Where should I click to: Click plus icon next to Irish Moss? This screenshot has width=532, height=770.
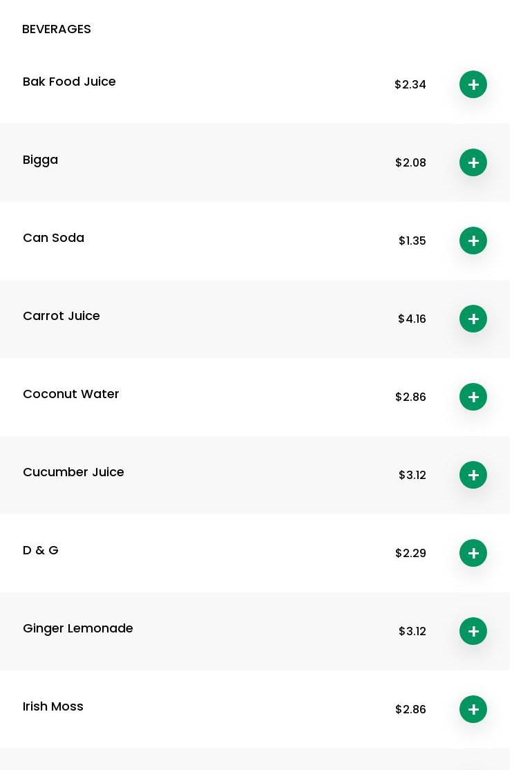(473, 709)
